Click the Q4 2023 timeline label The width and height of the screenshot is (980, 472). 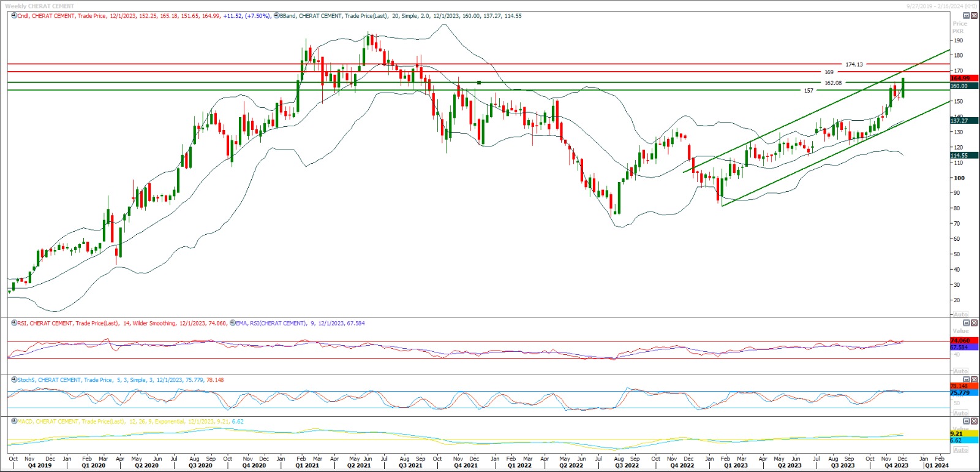[896, 466]
